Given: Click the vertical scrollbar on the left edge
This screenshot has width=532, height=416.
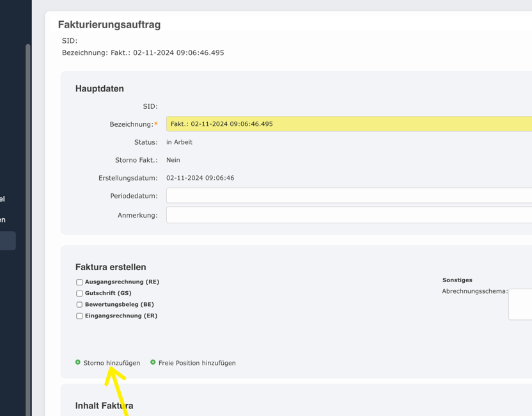Looking at the screenshot, I should pyautogui.click(x=27, y=160).
